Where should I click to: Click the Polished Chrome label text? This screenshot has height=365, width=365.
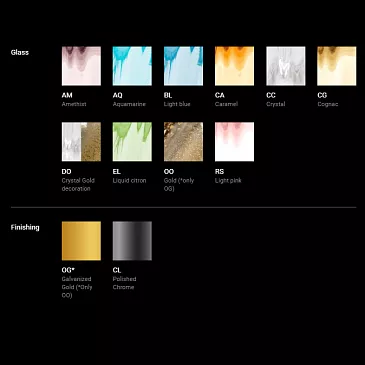click(124, 283)
